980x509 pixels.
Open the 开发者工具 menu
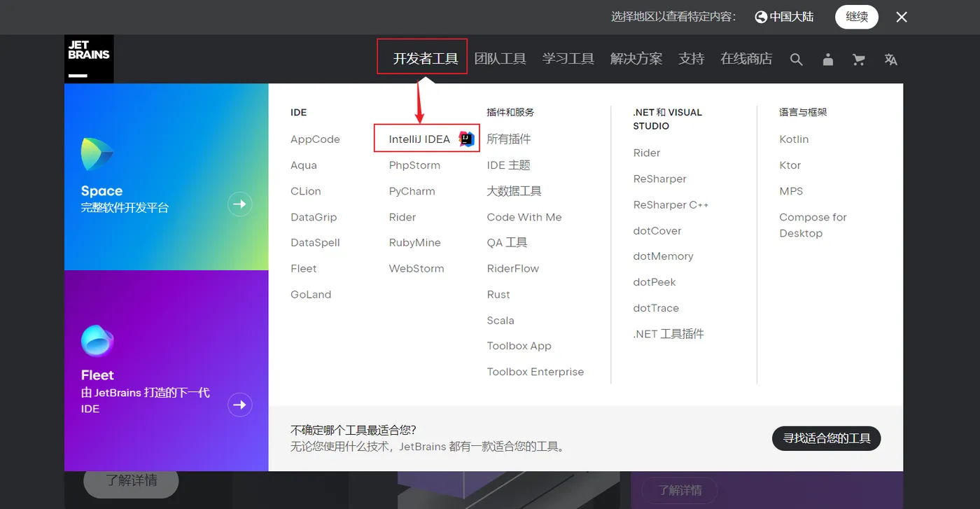pos(426,59)
